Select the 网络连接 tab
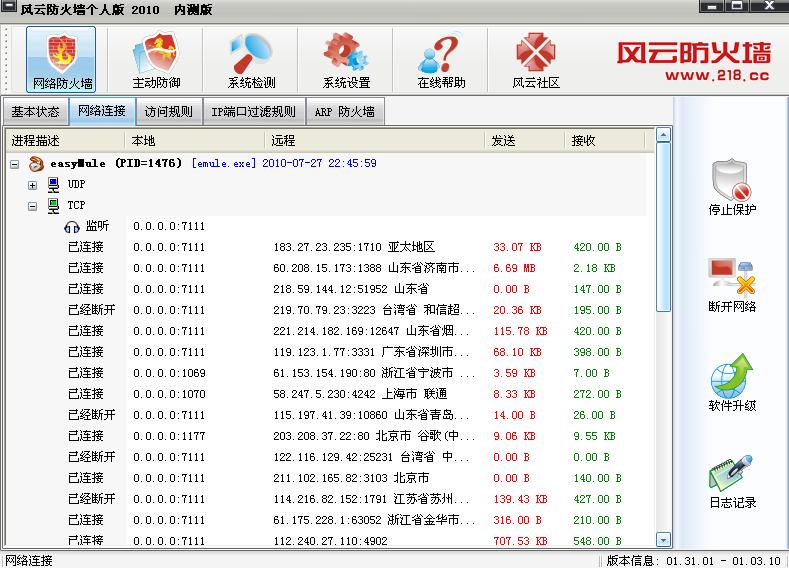This screenshot has width=789, height=568. (x=102, y=111)
